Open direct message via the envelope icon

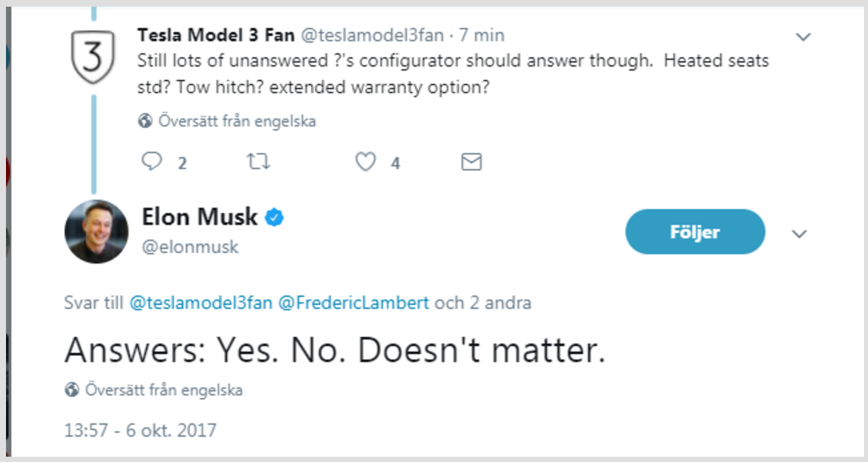point(472,160)
